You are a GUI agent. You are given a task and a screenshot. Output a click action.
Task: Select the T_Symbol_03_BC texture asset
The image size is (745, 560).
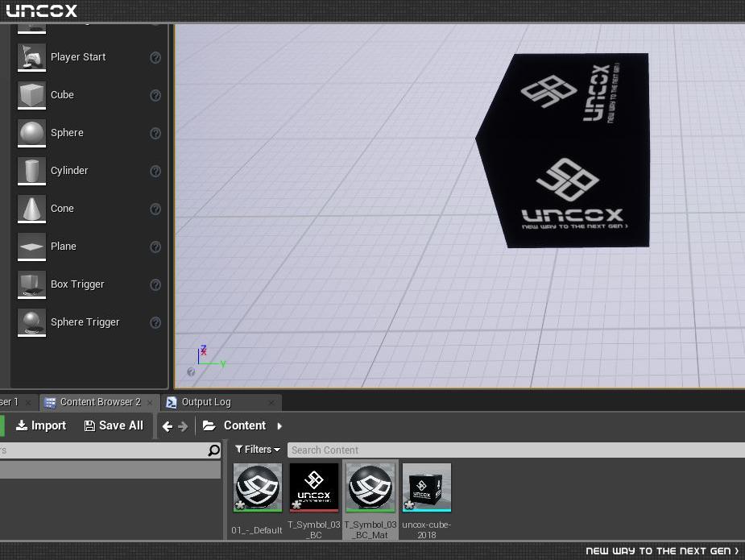tap(313, 501)
